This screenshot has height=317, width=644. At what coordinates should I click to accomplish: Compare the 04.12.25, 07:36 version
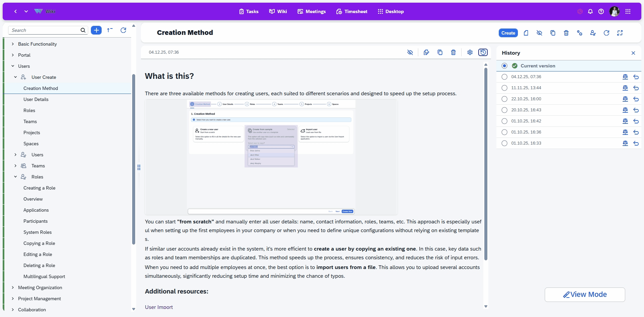pos(625,77)
